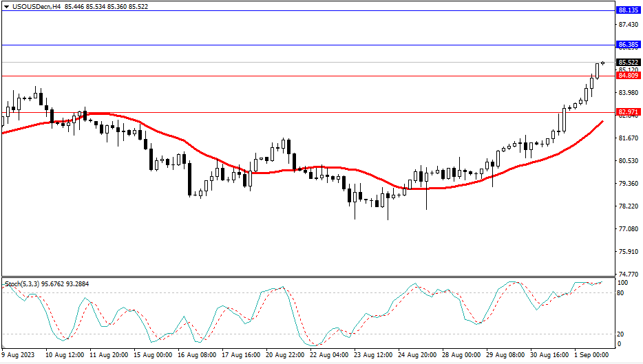Screen dimensions: 643x364
Task: Click the 80.530 price scale label
Action: [629, 160]
